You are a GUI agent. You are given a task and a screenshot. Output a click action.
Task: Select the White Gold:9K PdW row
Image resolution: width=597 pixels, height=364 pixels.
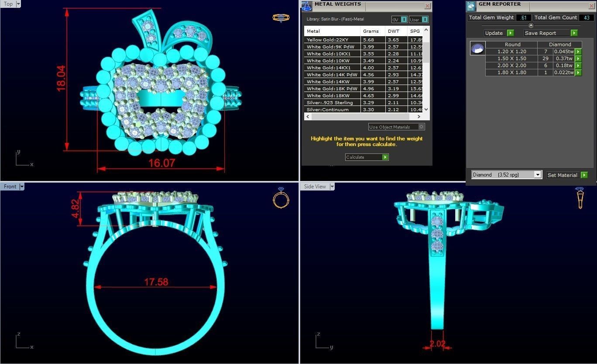[x=364, y=47]
